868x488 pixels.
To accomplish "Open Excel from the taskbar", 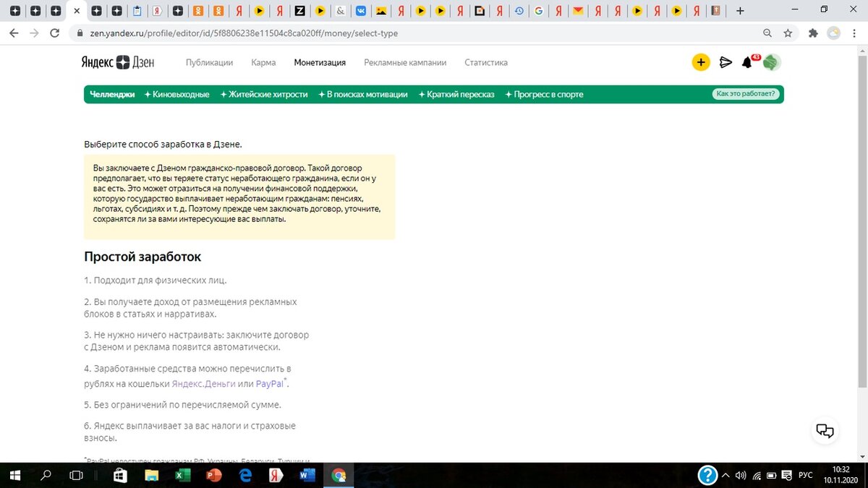I will point(183,475).
